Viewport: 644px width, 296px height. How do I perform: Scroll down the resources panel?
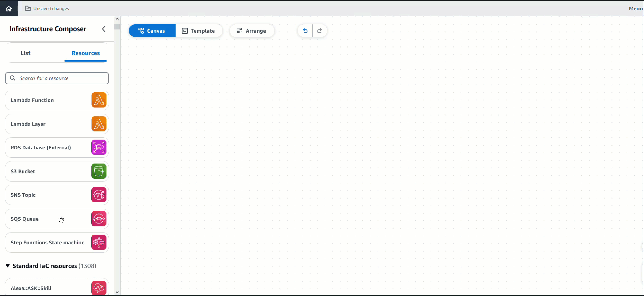tap(117, 291)
